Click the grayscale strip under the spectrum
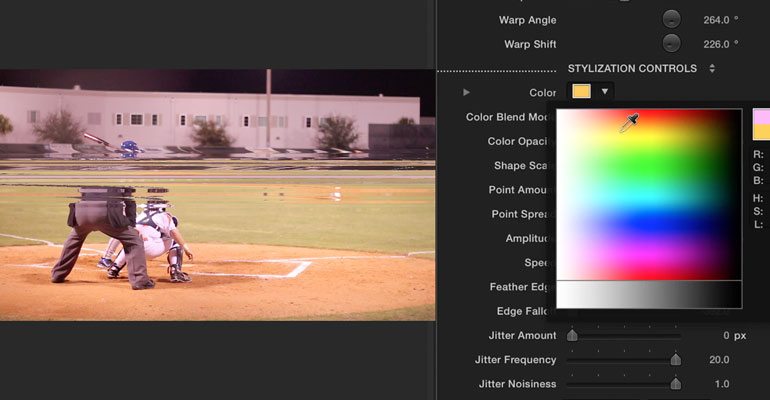This screenshot has width=770, height=400. (649, 294)
